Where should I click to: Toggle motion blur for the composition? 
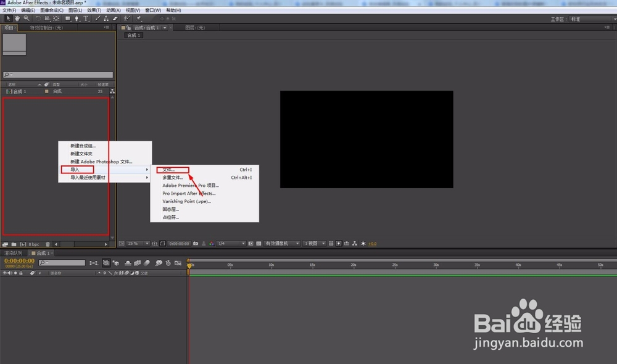147,263
